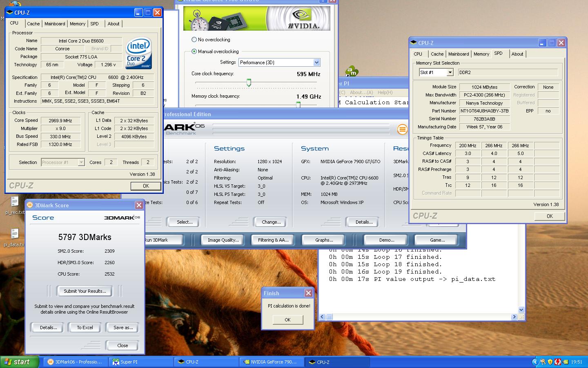
Task: Click the keys tray icon
Action: (x=543, y=362)
